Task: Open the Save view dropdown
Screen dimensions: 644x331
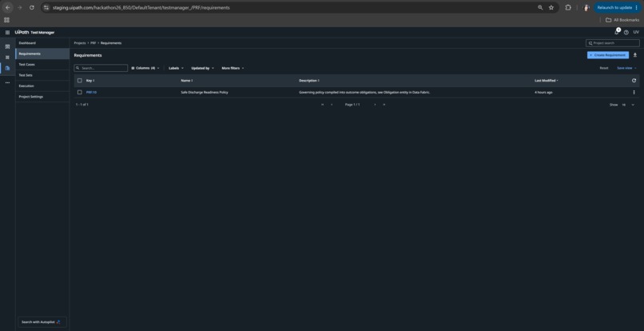Action: tap(626, 68)
